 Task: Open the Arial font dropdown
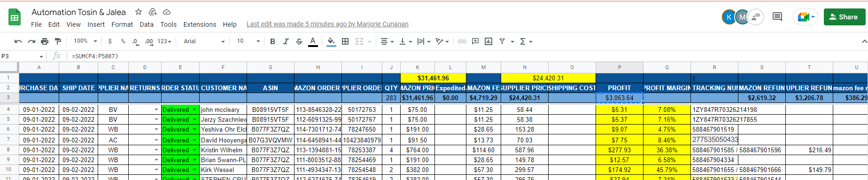pyautogui.click(x=204, y=41)
